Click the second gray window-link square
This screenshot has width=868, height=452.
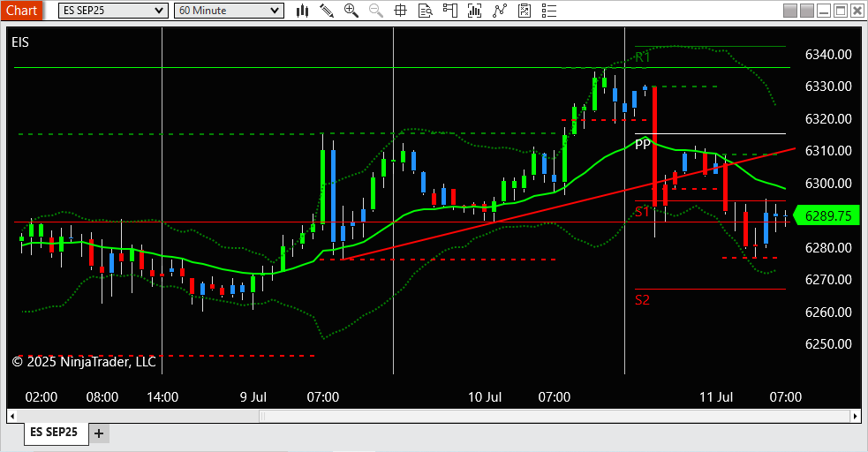807,11
